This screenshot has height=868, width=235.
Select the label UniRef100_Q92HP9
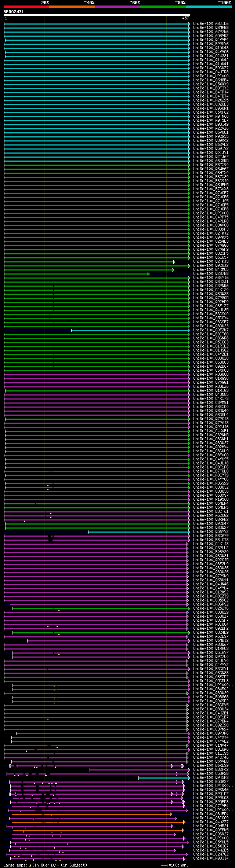tap(211, 302)
